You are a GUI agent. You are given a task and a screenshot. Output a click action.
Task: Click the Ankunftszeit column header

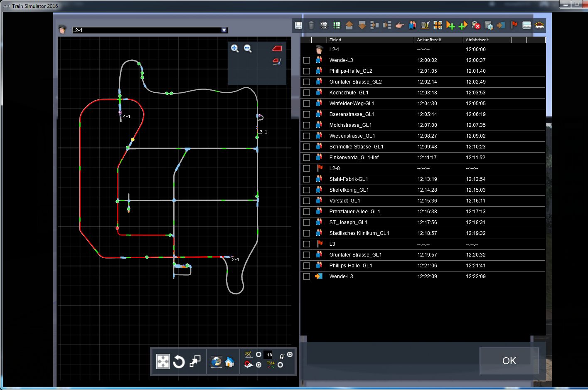click(x=429, y=40)
